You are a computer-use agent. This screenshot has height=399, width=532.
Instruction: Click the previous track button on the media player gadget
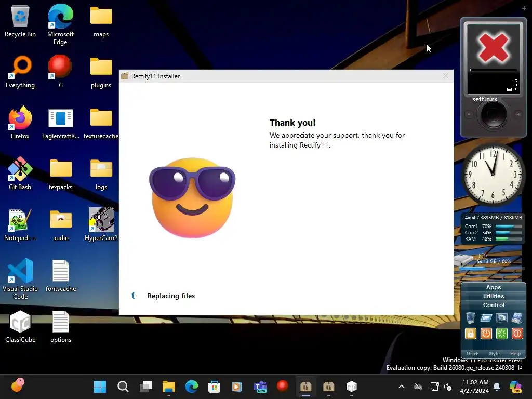pos(469,114)
